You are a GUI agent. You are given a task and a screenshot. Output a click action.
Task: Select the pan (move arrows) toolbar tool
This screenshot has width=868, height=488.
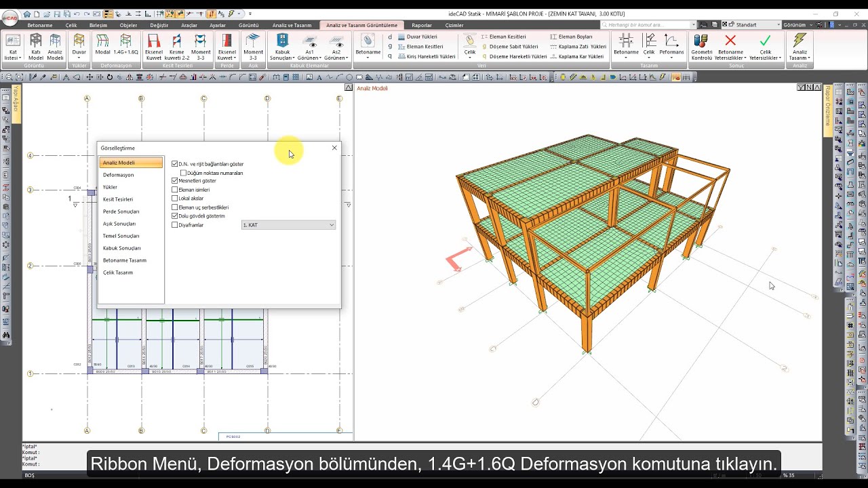pos(90,77)
